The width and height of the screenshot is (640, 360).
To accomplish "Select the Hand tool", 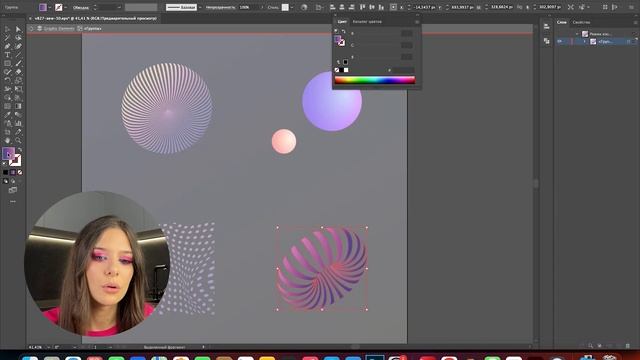I will click(x=7, y=140).
